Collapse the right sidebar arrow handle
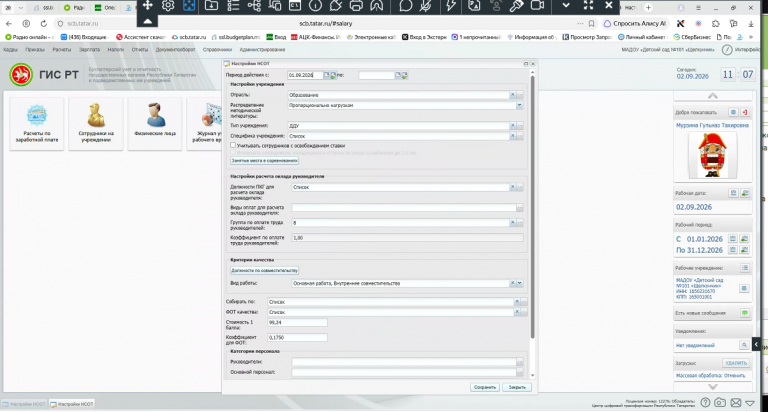768x412 pixels. (756, 344)
